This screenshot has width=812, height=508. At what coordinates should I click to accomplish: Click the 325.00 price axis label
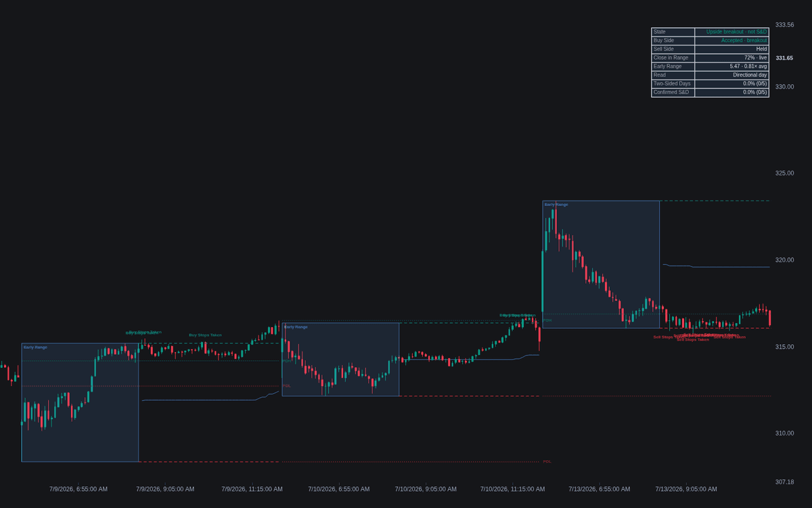click(784, 173)
